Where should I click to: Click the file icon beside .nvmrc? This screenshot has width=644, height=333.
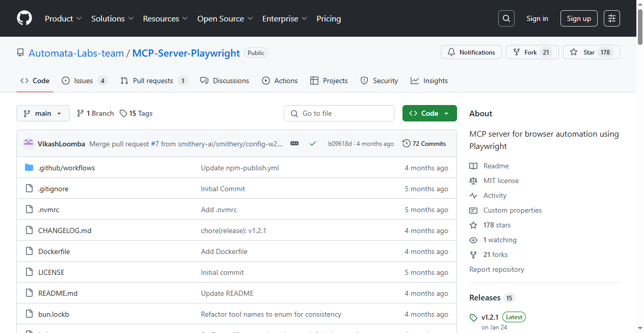29,210
